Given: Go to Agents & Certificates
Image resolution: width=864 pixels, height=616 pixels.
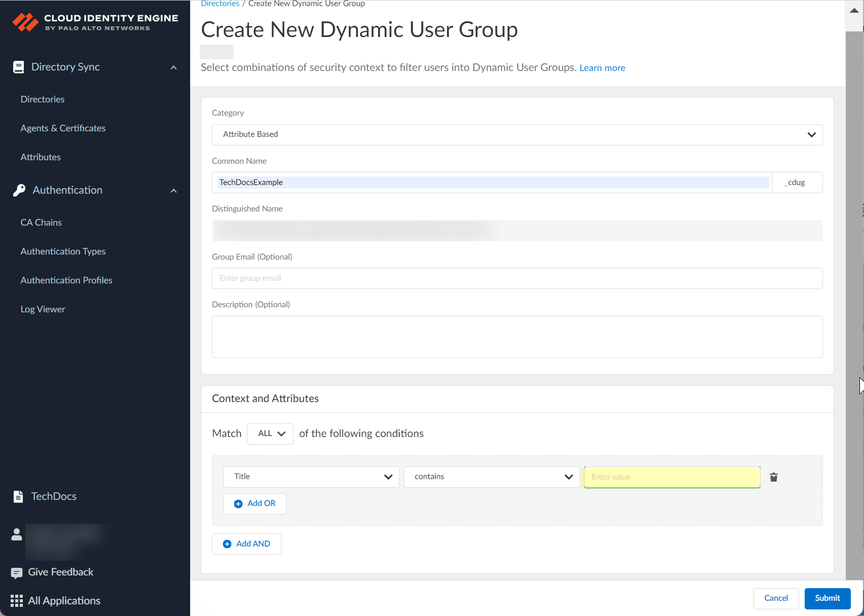Looking at the screenshot, I should click(x=63, y=128).
